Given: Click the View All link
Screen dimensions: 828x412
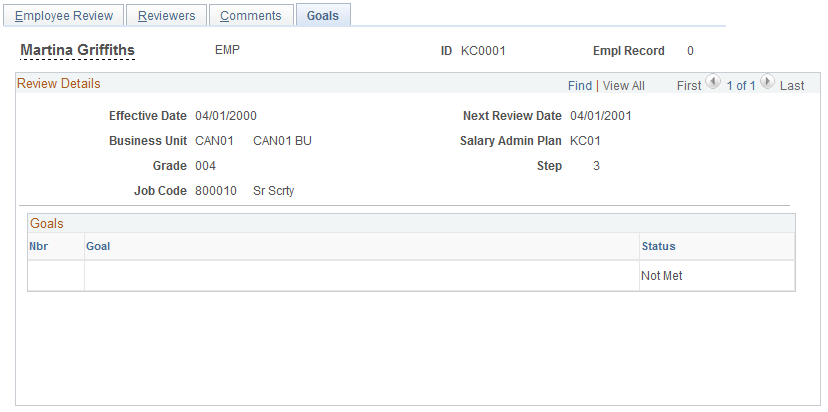Looking at the screenshot, I should [624, 86].
